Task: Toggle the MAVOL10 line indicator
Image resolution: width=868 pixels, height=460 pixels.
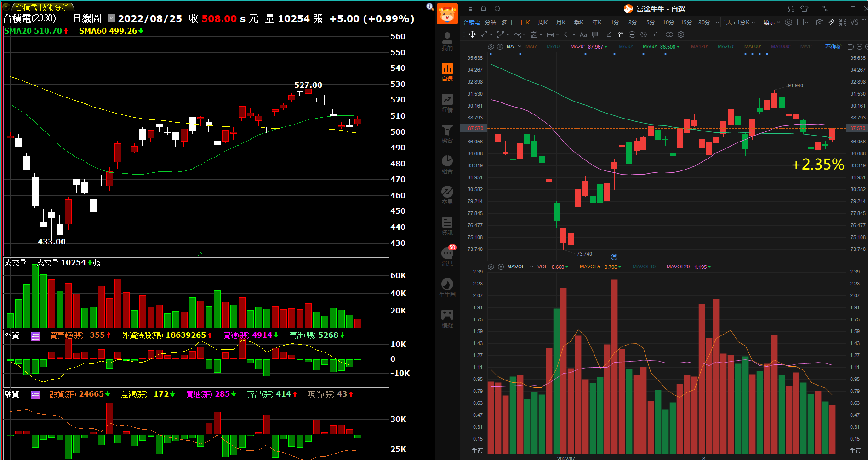Action: click(x=645, y=267)
